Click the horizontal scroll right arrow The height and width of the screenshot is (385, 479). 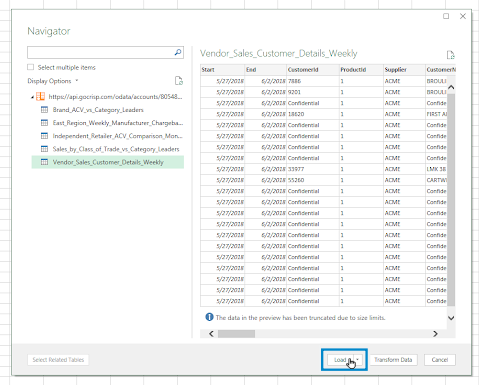[435, 334]
